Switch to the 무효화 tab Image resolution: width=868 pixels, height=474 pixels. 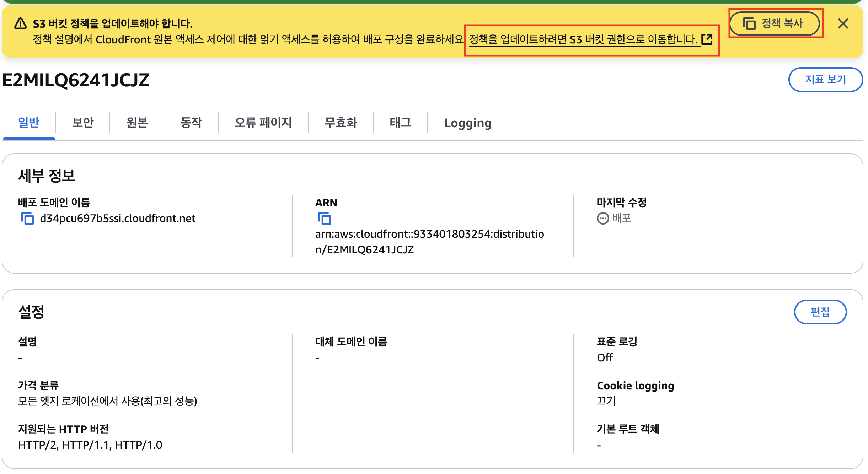pyautogui.click(x=341, y=123)
